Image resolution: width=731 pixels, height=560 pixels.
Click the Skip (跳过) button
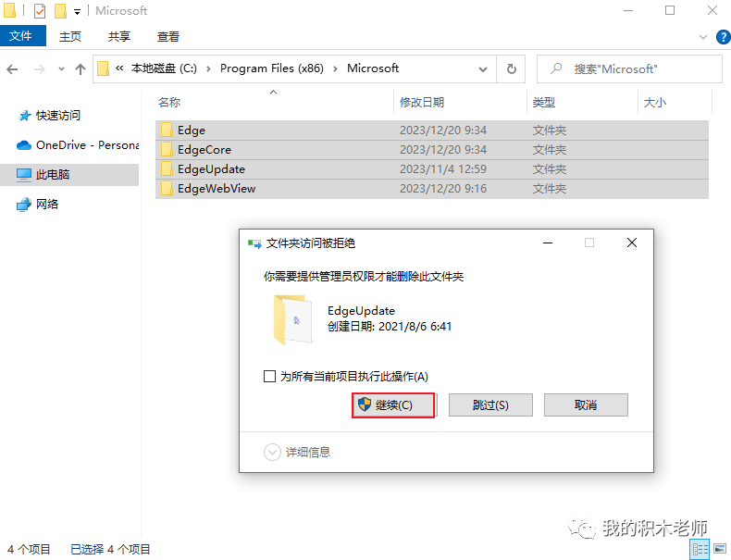490,404
